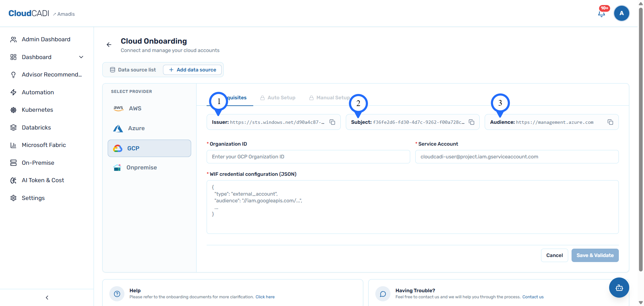Click the Settings gear icon

click(13, 198)
